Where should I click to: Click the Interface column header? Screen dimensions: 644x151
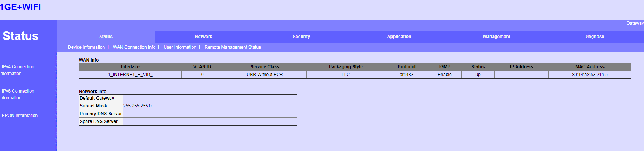click(x=130, y=67)
